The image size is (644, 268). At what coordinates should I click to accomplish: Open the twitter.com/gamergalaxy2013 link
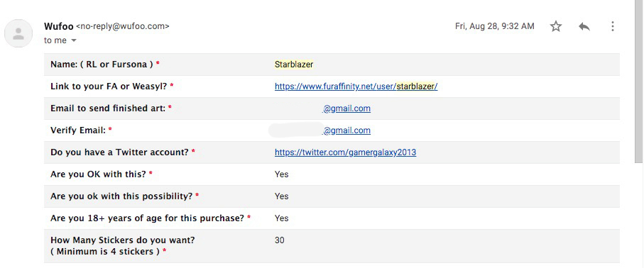[x=345, y=152]
